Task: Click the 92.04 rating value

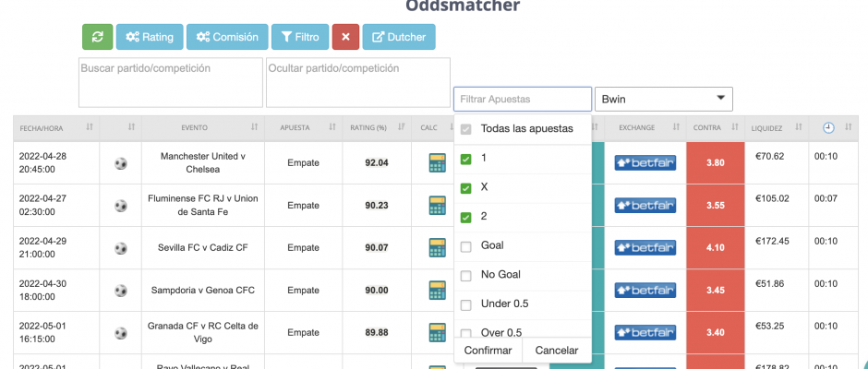Action: tap(377, 163)
